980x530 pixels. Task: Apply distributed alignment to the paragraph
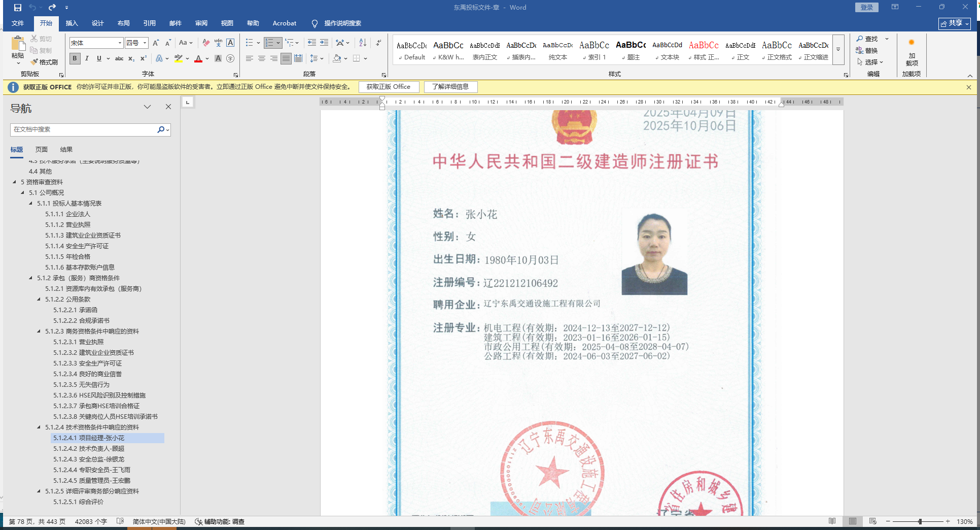298,58
